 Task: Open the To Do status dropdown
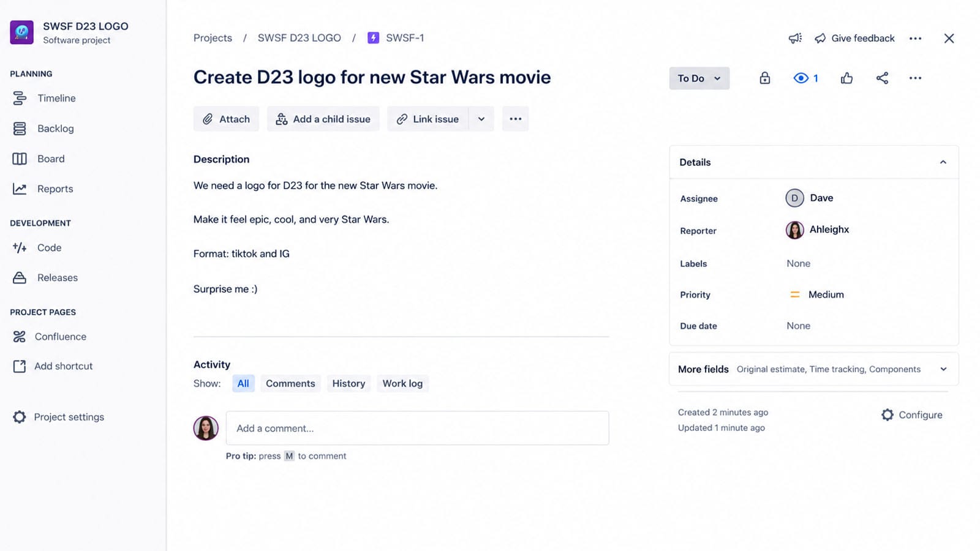[699, 78]
